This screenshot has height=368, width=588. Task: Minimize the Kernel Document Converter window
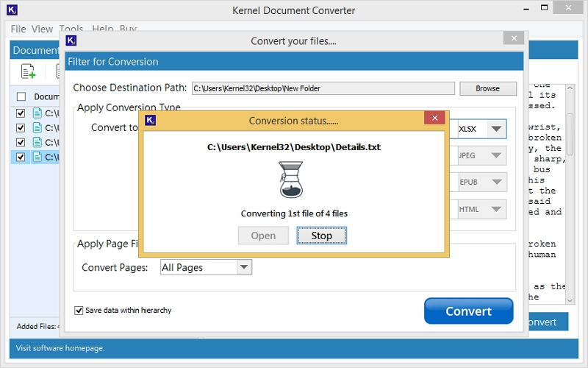click(x=526, y=9)
